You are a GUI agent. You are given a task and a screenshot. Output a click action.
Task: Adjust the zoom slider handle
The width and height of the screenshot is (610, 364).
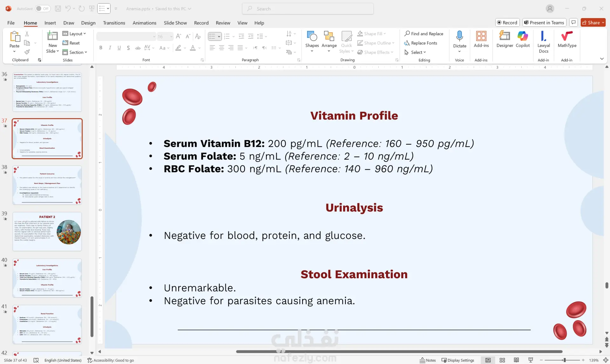(x=564, y=360)
